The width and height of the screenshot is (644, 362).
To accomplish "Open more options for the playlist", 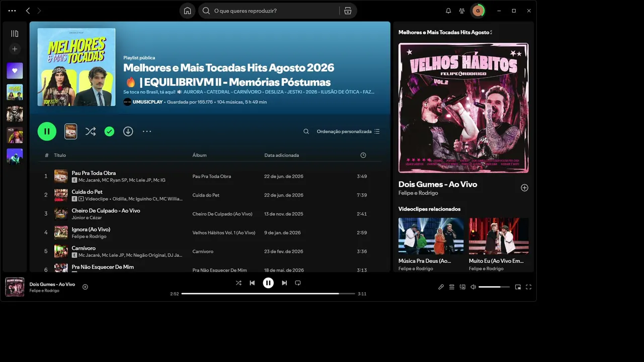I will 147,131.
